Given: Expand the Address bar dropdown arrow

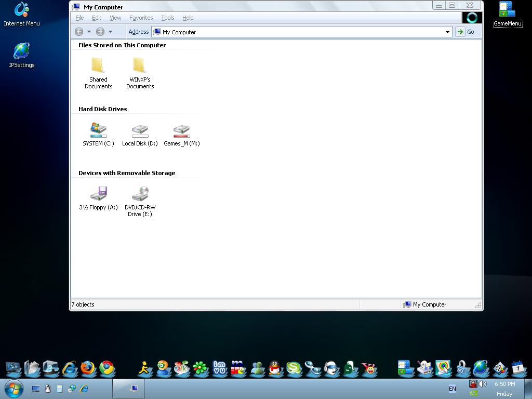Looking at the screenshot, I should coord(447,32).
